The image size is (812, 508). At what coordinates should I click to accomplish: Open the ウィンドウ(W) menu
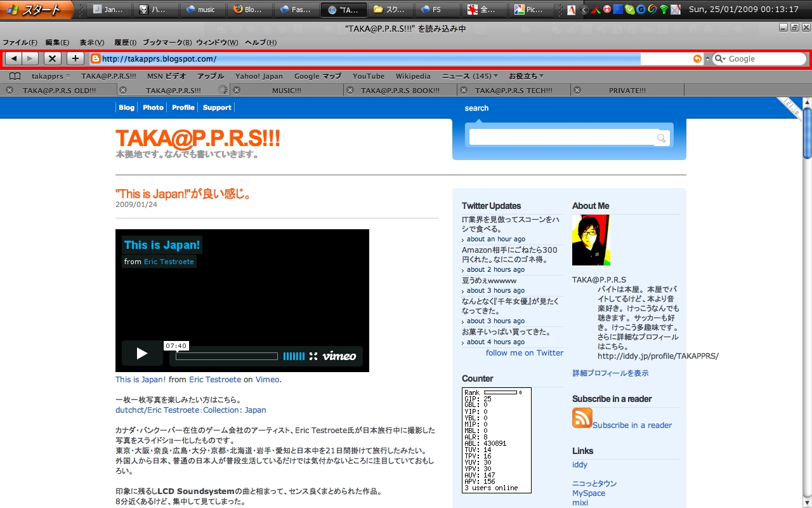pos(217,43)
